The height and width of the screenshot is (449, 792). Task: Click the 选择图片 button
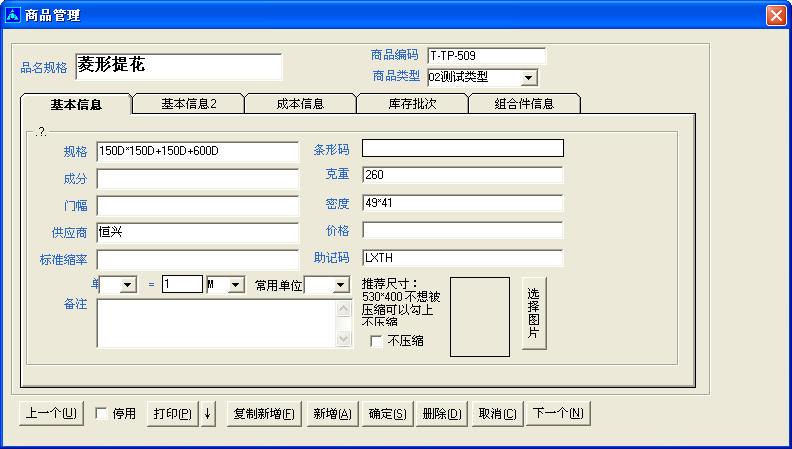click(x=534, y=313)
